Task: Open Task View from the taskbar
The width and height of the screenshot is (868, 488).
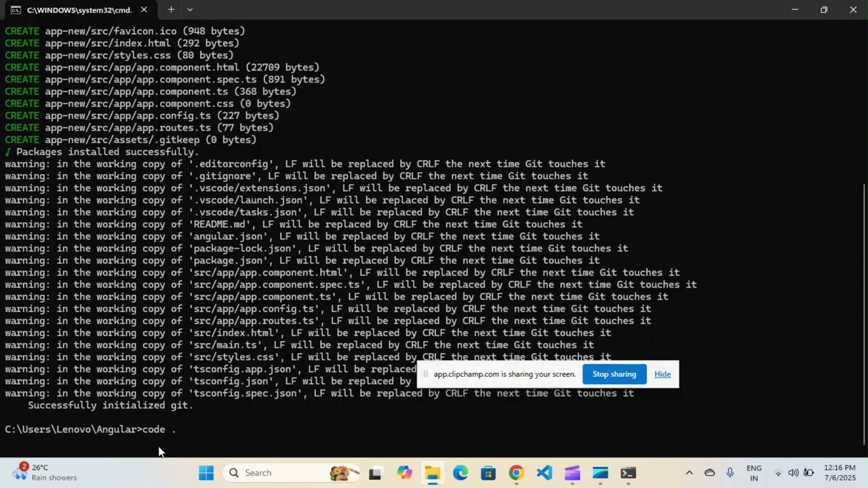Action: click(x=375, y=473)
